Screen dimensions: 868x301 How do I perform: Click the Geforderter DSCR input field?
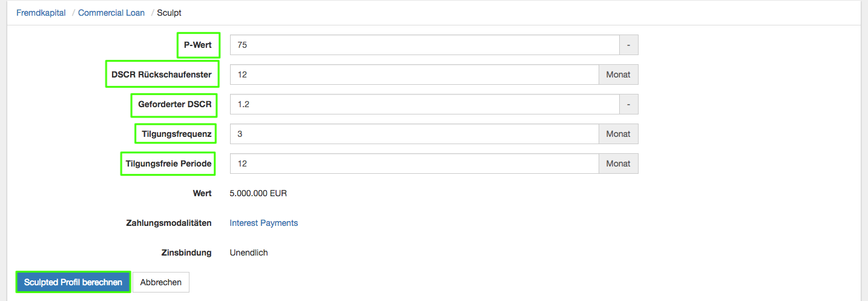[x=424, y=104]
